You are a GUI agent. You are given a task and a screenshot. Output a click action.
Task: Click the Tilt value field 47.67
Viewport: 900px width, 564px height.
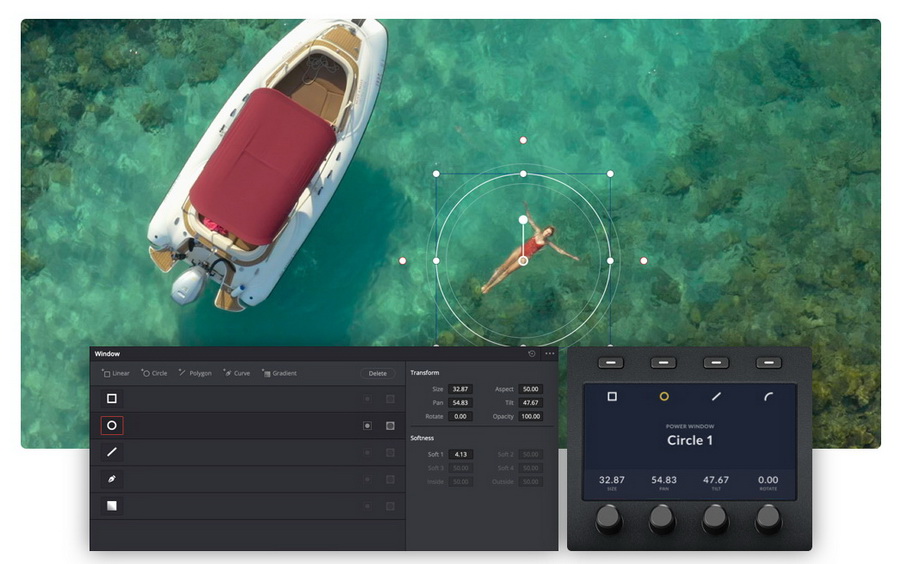click(530, 403)
